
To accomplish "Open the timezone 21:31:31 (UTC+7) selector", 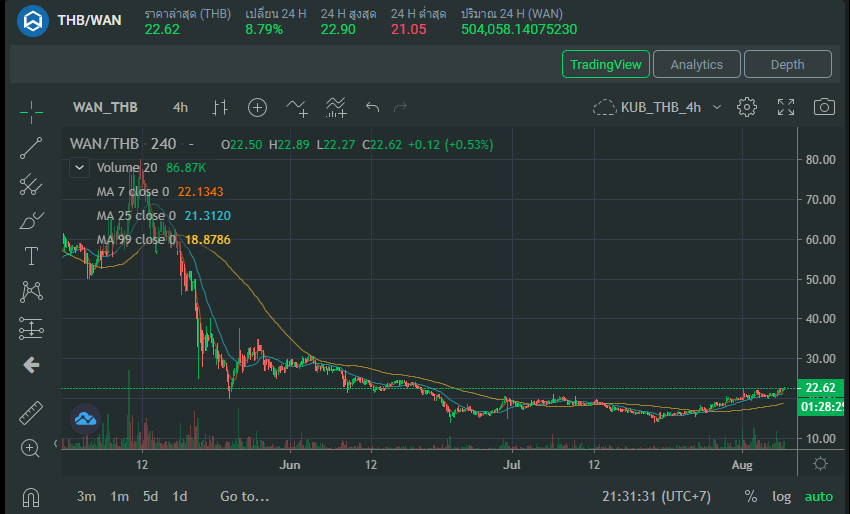I will pos(656,496).
